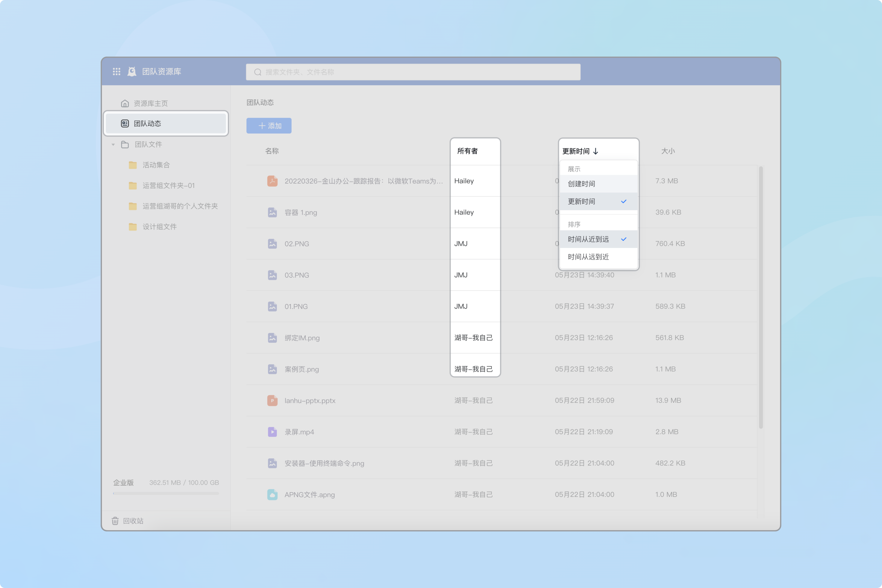The image size is (882, 588).
Task: Click the 运营组湖哥的个人文件夹 folder icon
Action: tap(133, 206)
